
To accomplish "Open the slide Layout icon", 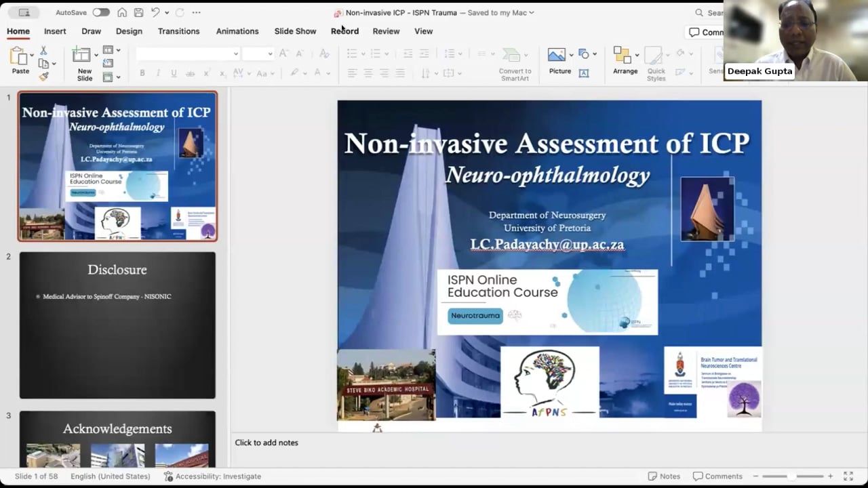I will pyautogui.click(x=108, y=50).
